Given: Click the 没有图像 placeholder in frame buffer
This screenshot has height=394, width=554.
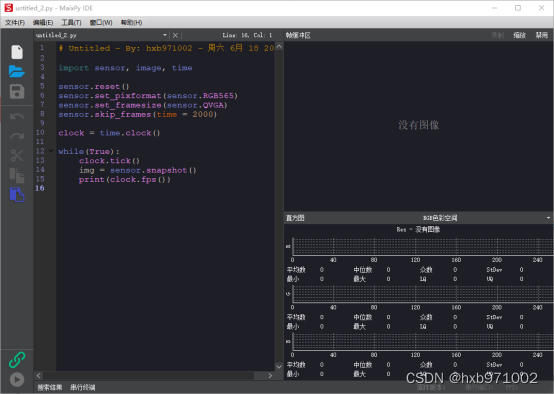Looking at the screenshot, I should [x=419, y=125].
